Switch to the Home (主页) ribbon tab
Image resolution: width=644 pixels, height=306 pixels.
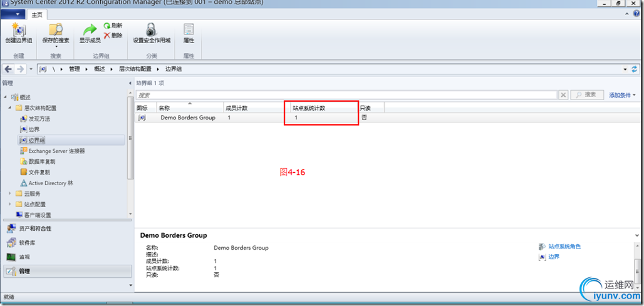coord(37,15)
